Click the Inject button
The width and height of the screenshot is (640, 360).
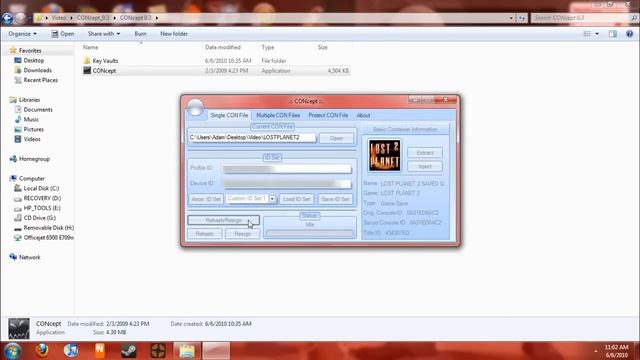point(425,167)
